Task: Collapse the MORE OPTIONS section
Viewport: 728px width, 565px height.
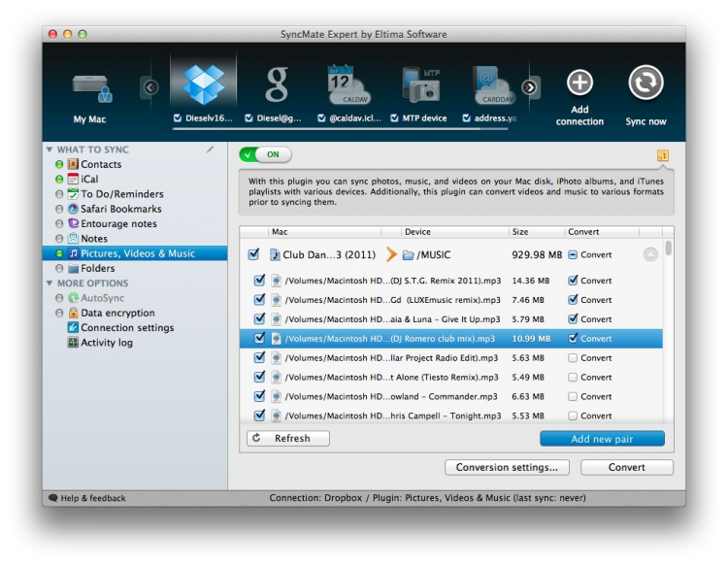Action: (x=50, y=283)
